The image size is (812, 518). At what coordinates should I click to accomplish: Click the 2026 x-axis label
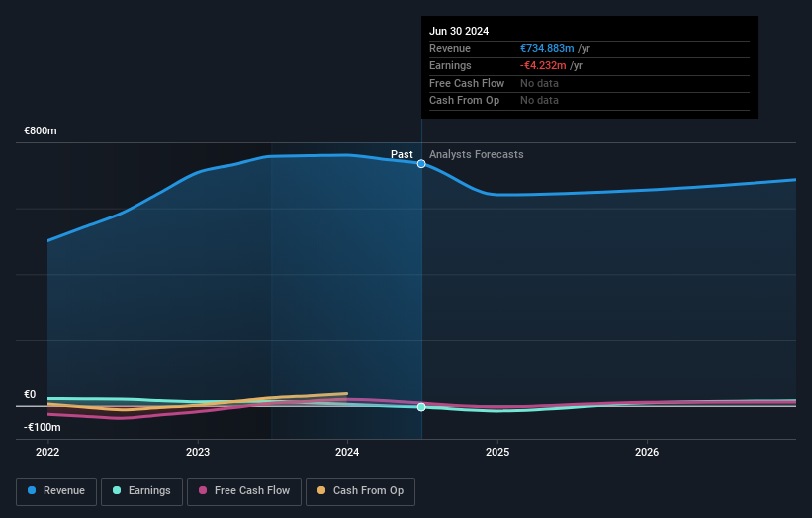point(647,453)
